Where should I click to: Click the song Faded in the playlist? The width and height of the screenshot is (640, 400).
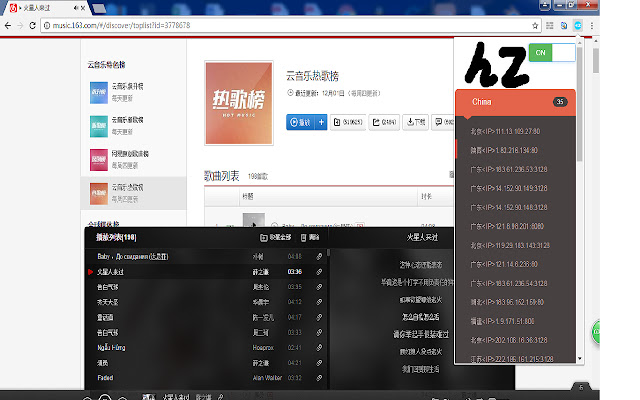click(x=106, y=378)
